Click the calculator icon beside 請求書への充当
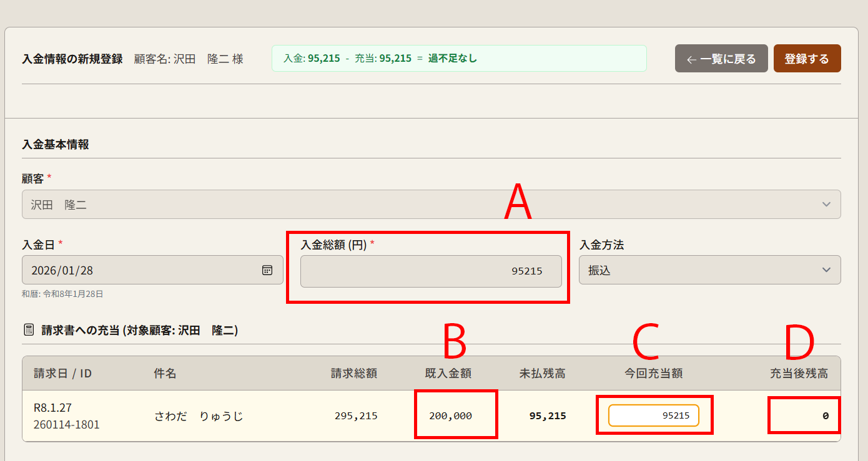Screen dimensions: 868x461 click(28, 330)
